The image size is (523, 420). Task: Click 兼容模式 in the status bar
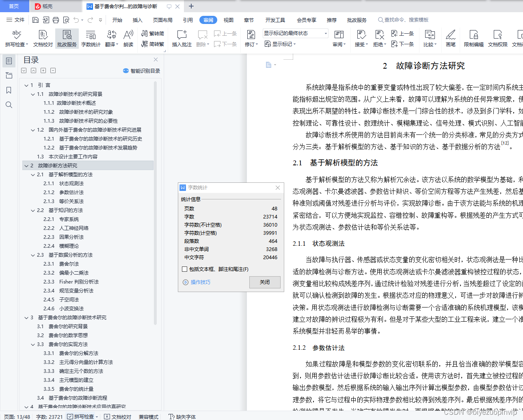pyautogui.click(x=149, y=417)
